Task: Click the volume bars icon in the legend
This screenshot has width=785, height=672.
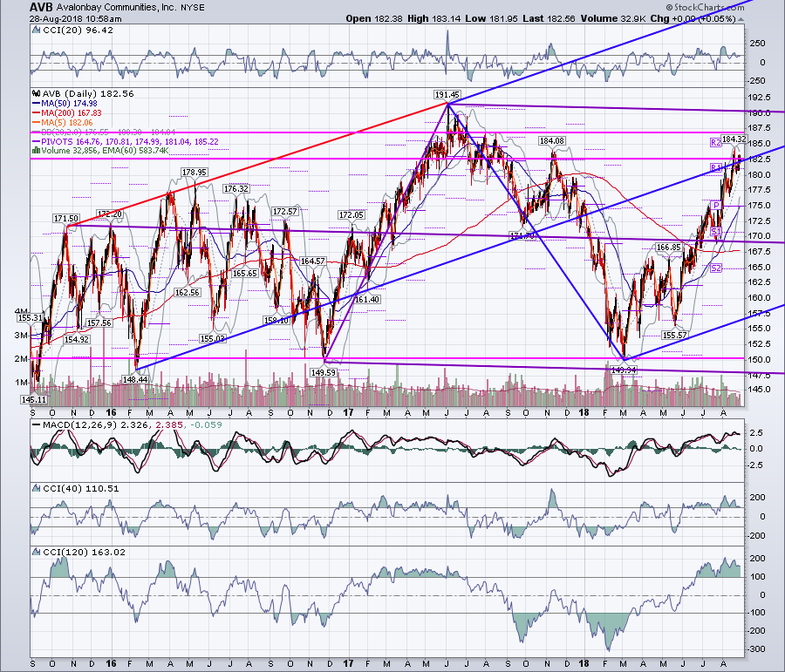Action: click(x=36, y=151)
